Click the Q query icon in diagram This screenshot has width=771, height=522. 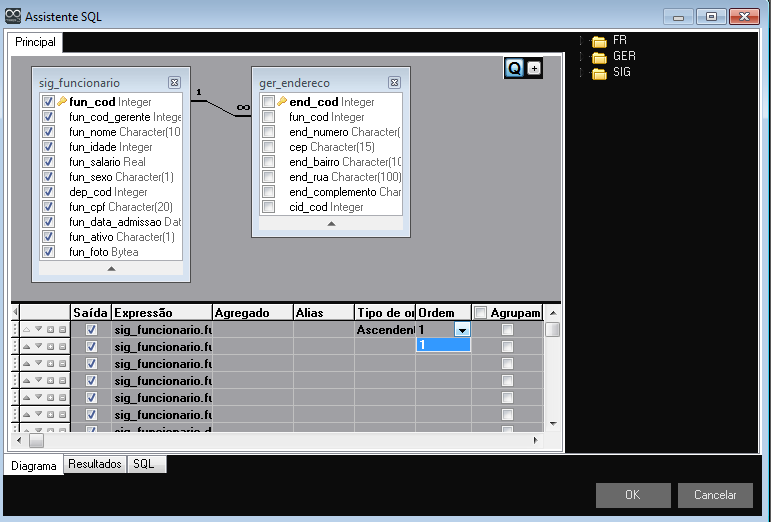[514, 68]
